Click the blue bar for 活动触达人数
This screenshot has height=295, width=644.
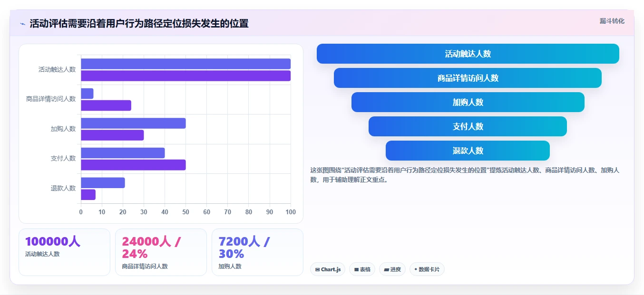point(185,64)
